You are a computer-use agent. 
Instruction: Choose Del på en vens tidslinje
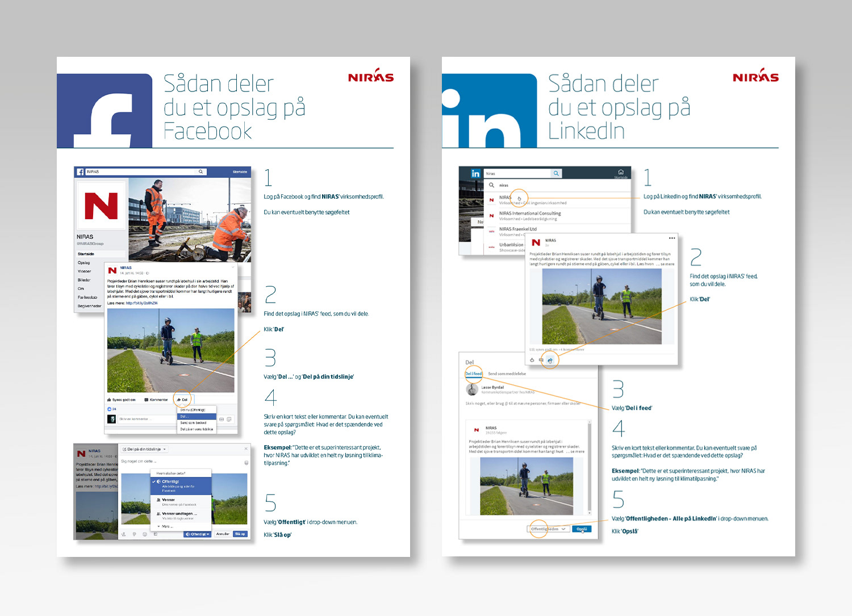point(197,429)
